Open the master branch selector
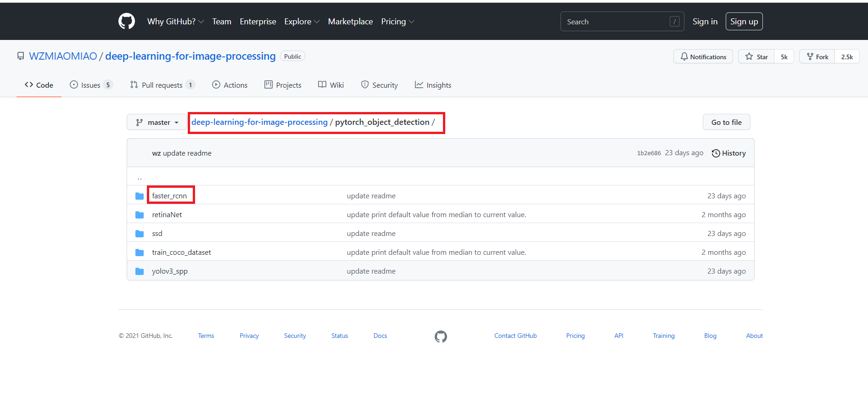The width and height of the screenshot is (868, 415). [157, 122]
